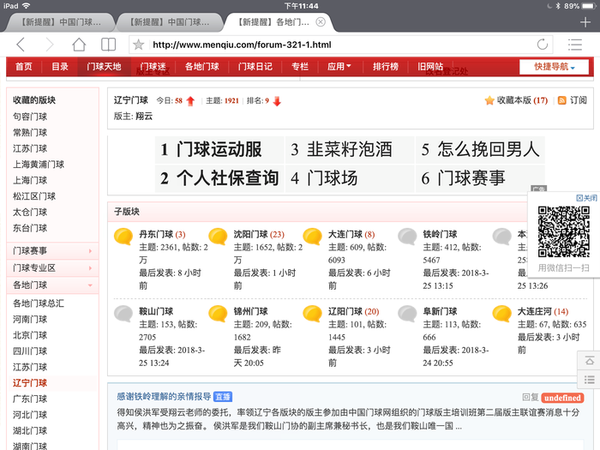Image resolution: width=600 pixels, height=450 pixels.
Task: Open the 锦州门球 chat bubble icon
Action: coord(218,314)
